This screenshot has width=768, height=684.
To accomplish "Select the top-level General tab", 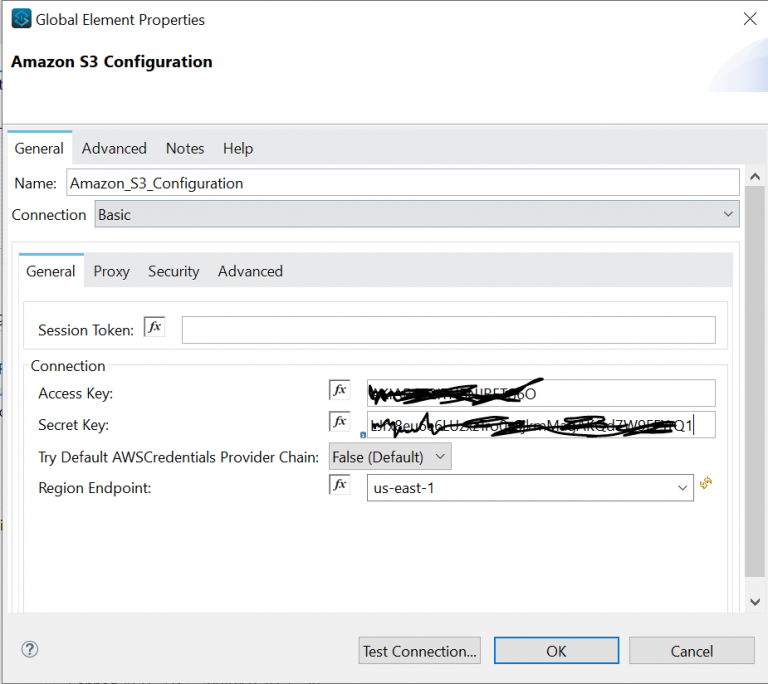I will point(39,148).
